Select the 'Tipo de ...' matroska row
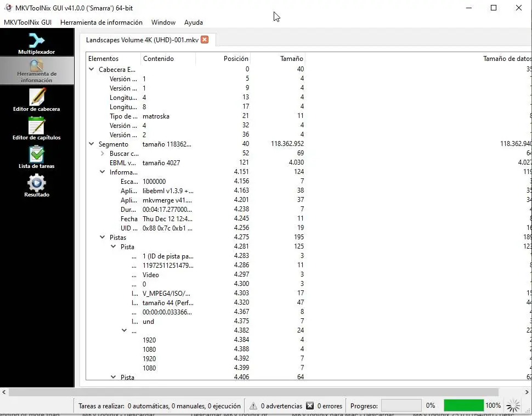The image size is (532, 416). [x=309, y=116]
